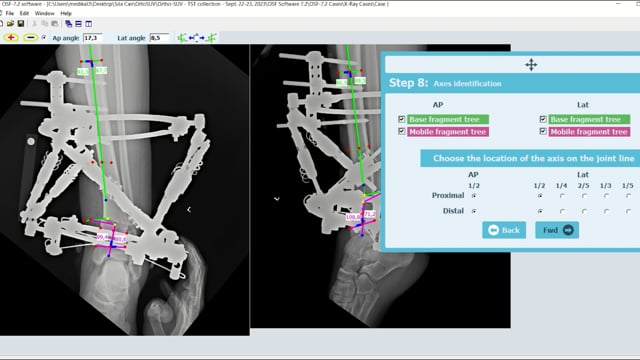Click the Fwd button
This screenshot has width=640, height=360.
[x=557, y=230]
